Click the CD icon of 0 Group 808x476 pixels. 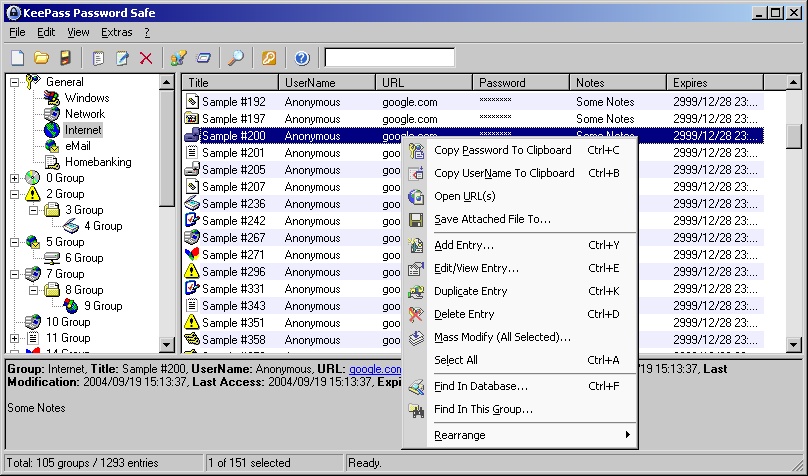(32, 178)
